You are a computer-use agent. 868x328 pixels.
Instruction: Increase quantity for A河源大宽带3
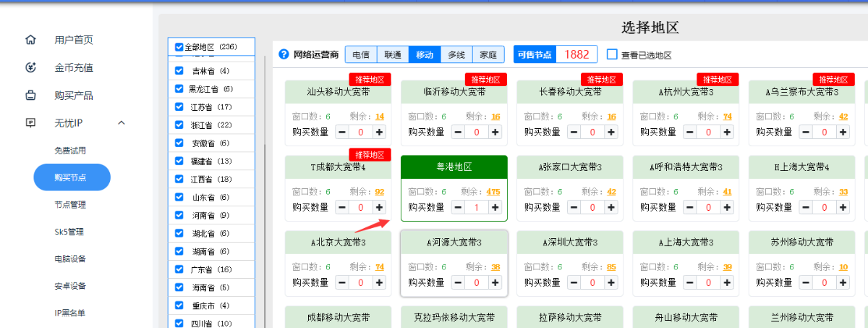tap(495, 282)
